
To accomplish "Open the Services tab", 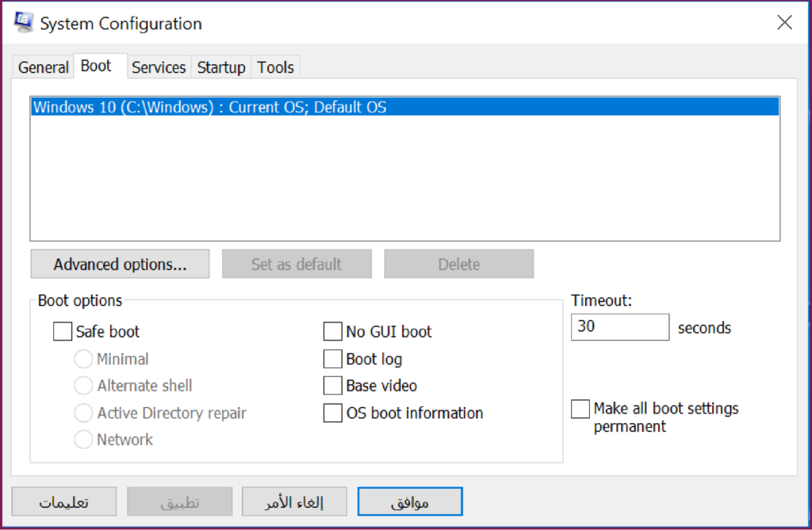I will [159, 67].
